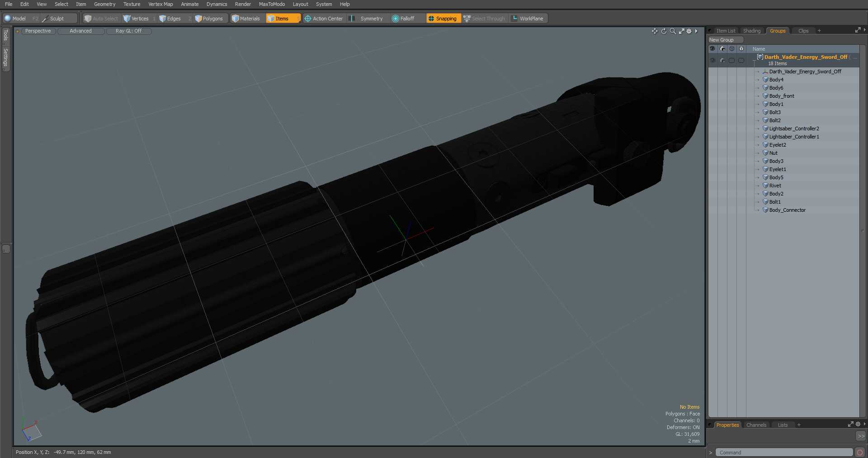Click the command record button icon
Screen dimensions: 868x458
coord(860,453)
